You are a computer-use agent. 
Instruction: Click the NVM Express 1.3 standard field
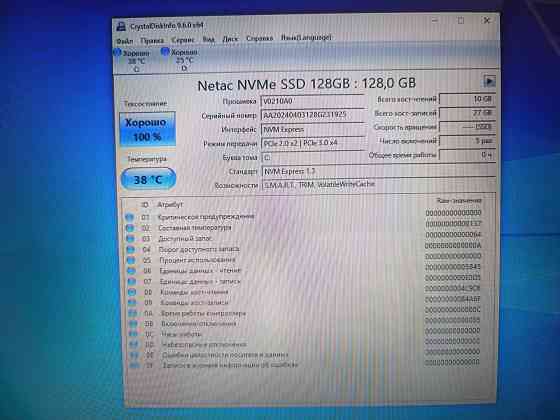[x=379, y=171]
